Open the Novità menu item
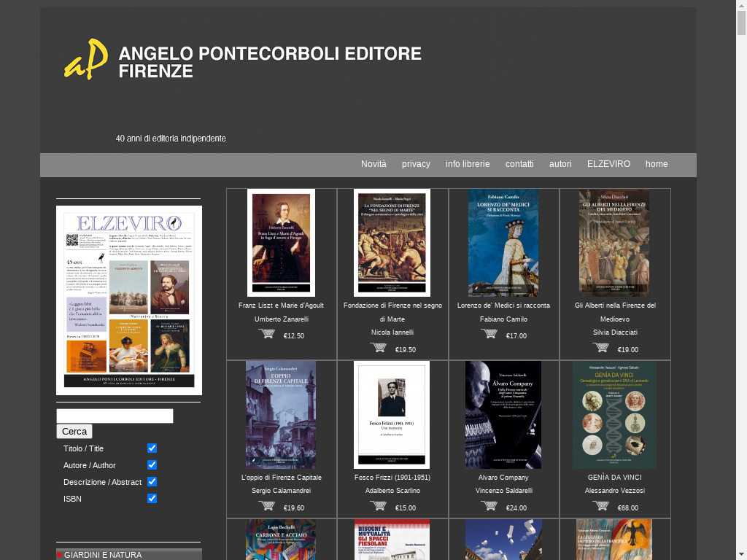Viewport: 747px width, 560px height. click(x=373, y=164)
